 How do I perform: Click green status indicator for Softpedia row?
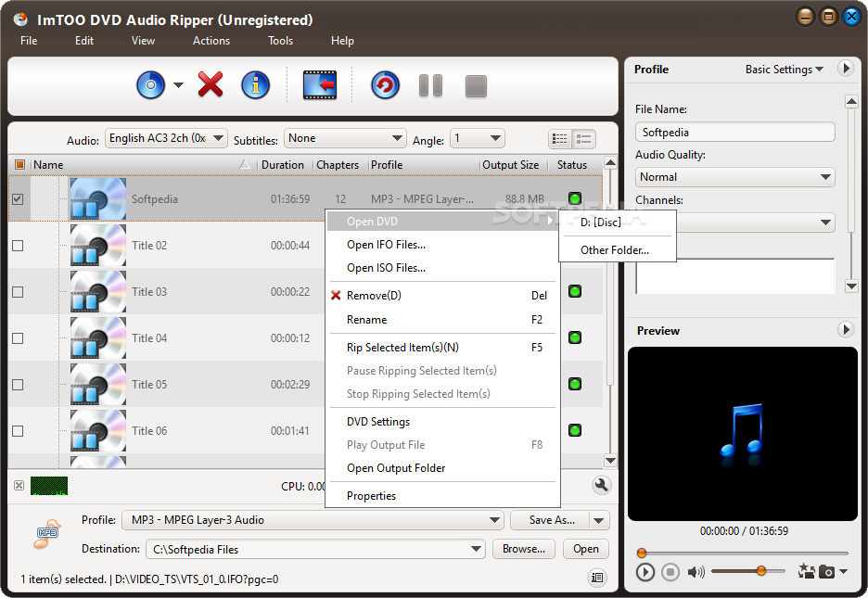[x=575, y=198]
